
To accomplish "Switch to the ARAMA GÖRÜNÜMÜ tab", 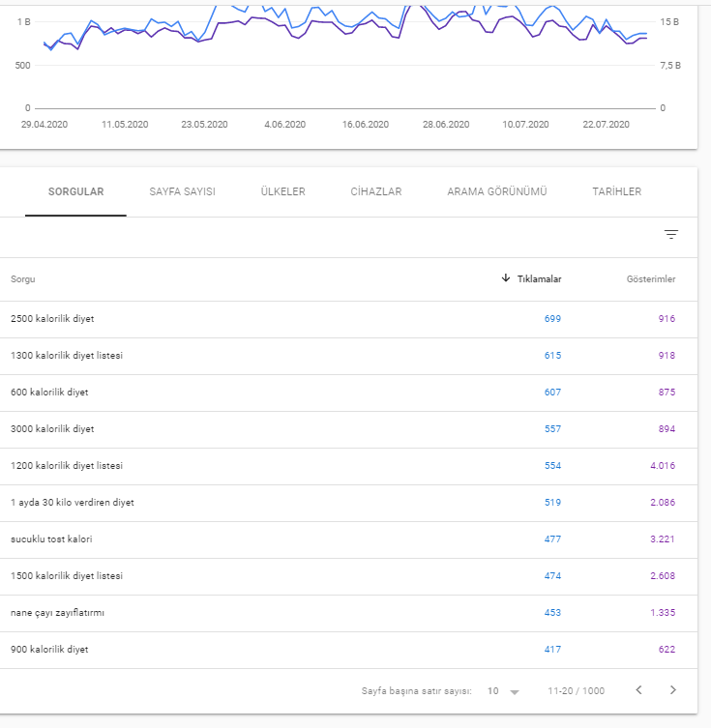I will tap(497, 191).
